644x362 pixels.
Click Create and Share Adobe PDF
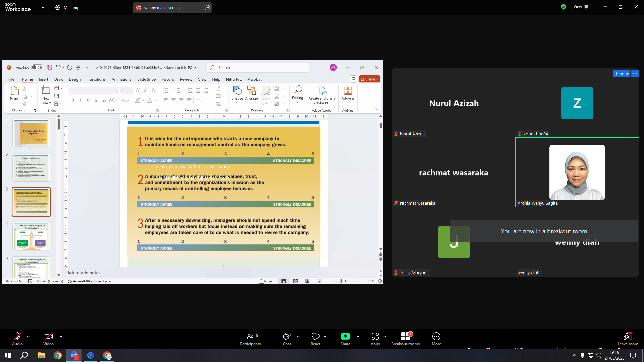pos(322,96)
